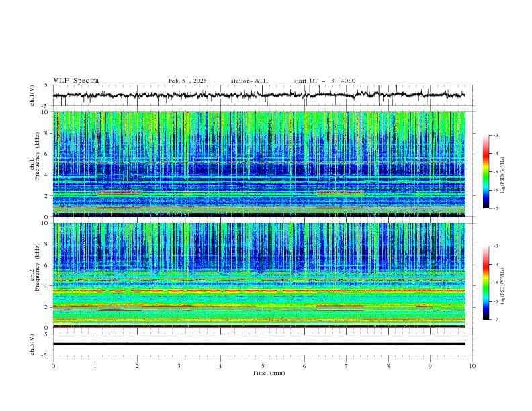Click the red wavy band near 3.5 kHz in ch.2
The image size is (532, 411).
259,291
